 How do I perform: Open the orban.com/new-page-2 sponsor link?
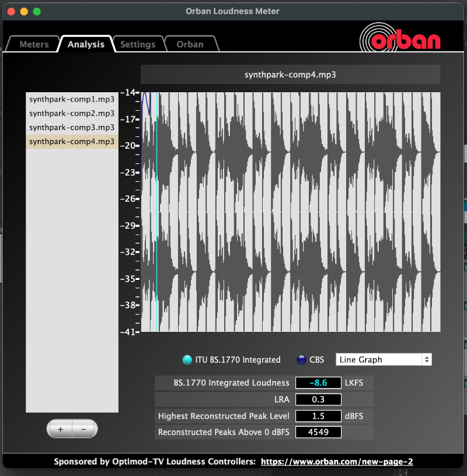click(337, 461)
